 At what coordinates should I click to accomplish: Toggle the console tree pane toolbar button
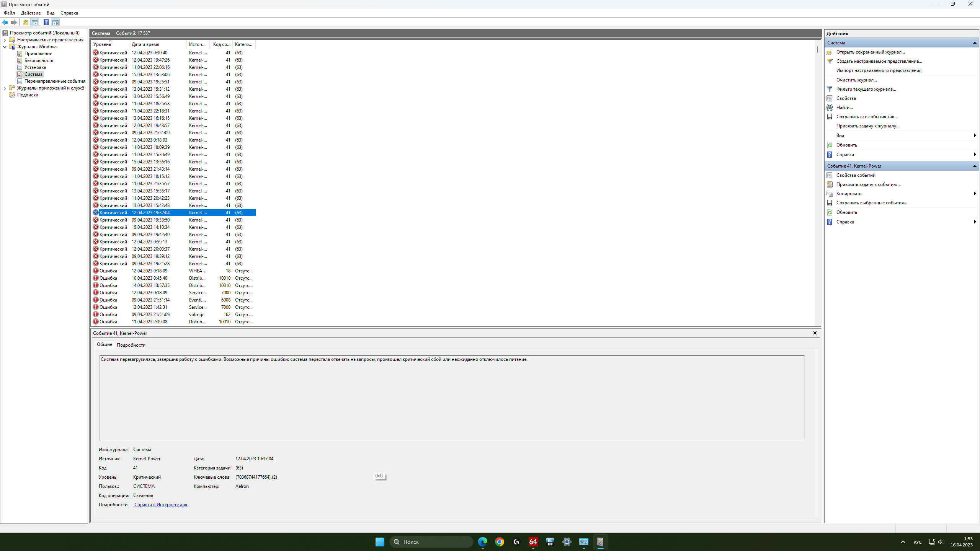click(x=35, y=22)
